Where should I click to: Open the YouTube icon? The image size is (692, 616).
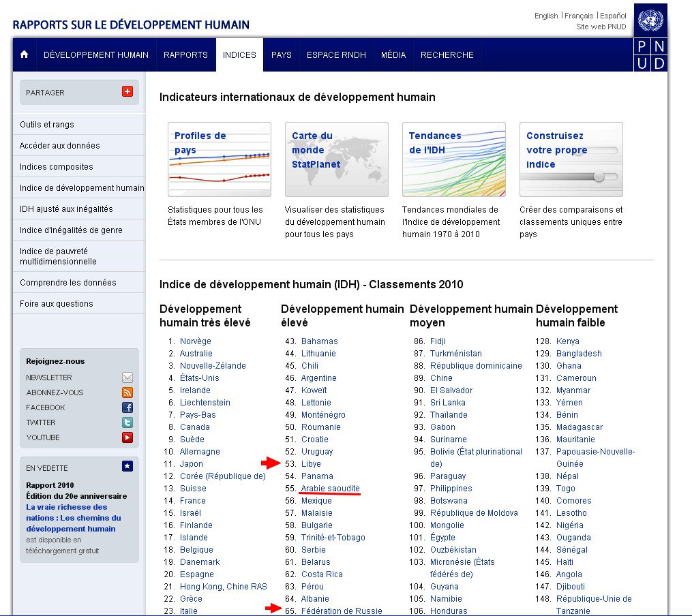(x=127, y=437)
